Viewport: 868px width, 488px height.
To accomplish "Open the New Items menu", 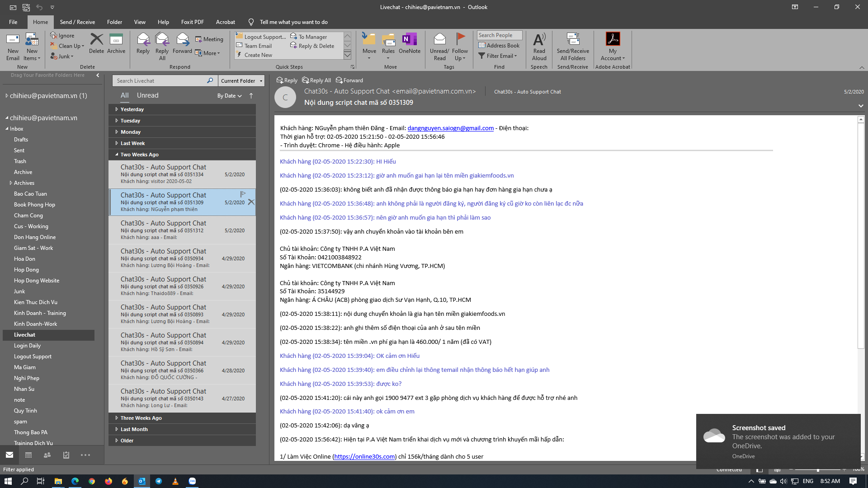I will [32, 47].
